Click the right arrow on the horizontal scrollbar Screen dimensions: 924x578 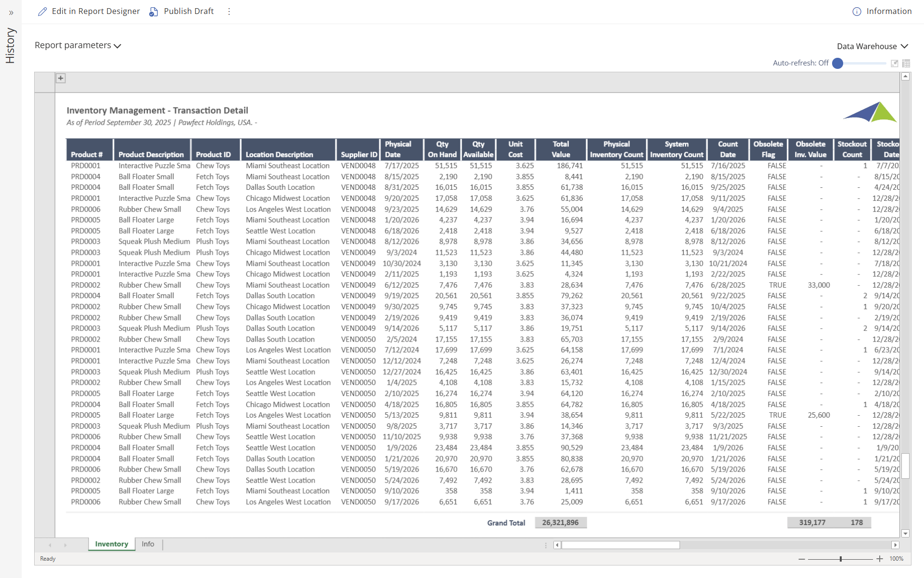tap(896, 545)
